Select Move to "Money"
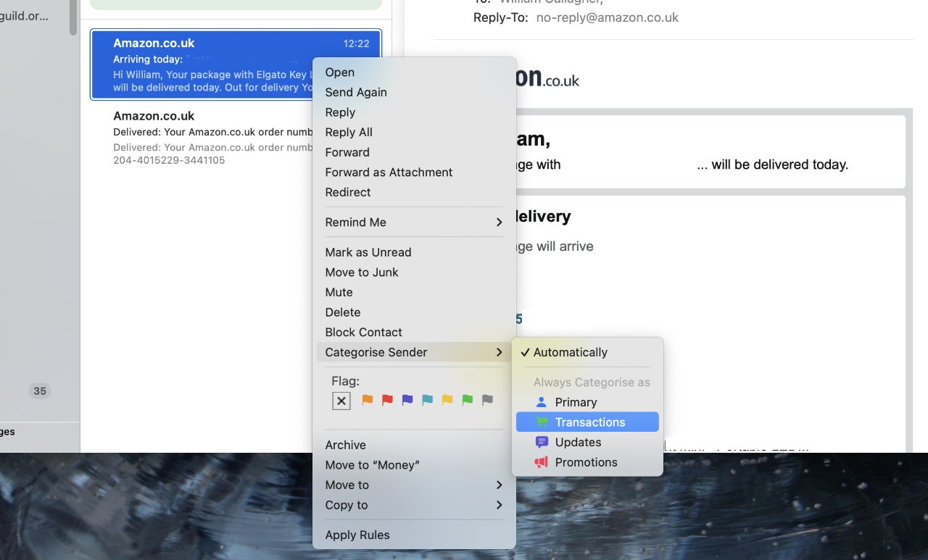This screenshot has width=928, height=560. click(414, 465)
